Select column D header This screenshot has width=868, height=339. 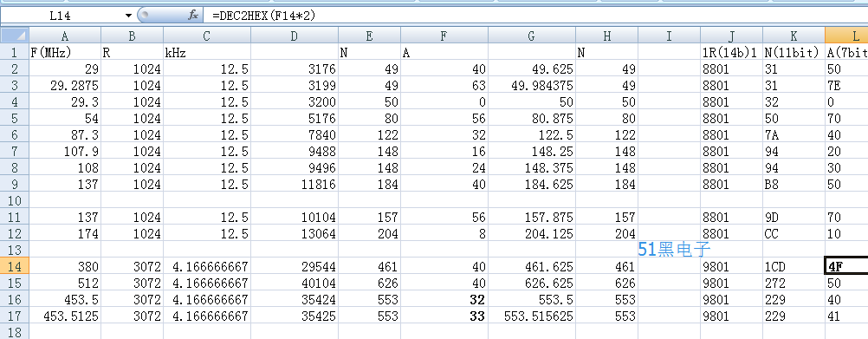(x=294, y=36)
